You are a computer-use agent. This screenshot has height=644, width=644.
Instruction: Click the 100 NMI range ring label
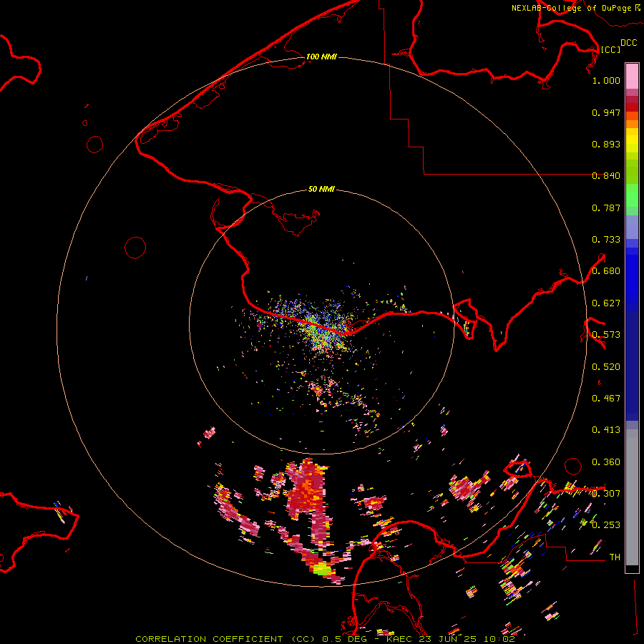(321, 57)
